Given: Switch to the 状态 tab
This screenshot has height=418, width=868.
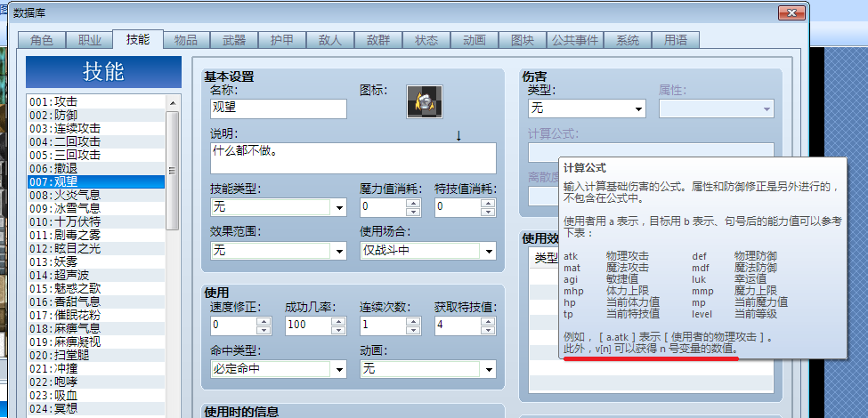Looking at the screenshot, I should coord(426,40).
